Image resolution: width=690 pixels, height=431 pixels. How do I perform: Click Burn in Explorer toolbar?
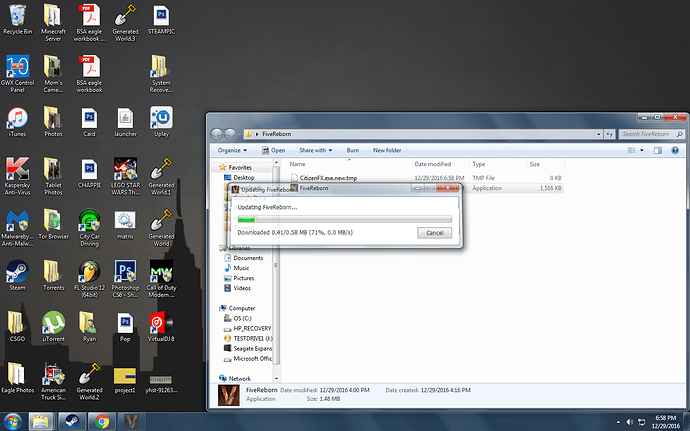[352, 151]
